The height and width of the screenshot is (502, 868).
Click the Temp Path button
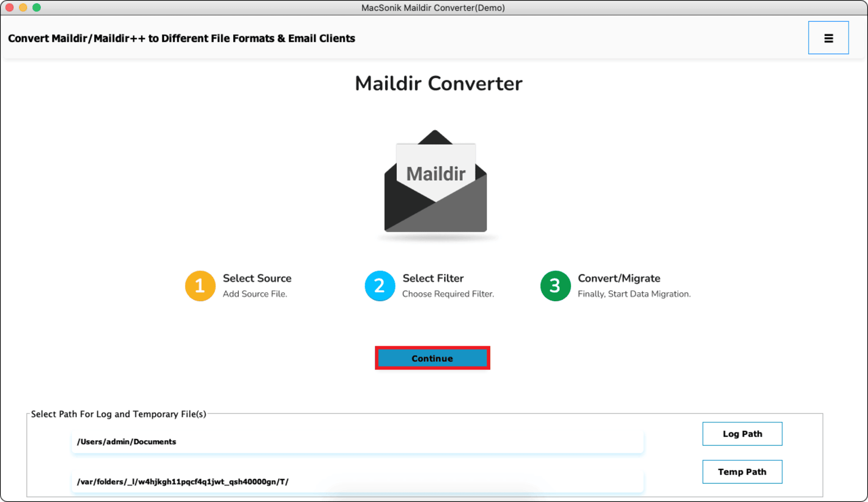click(742, 472)
